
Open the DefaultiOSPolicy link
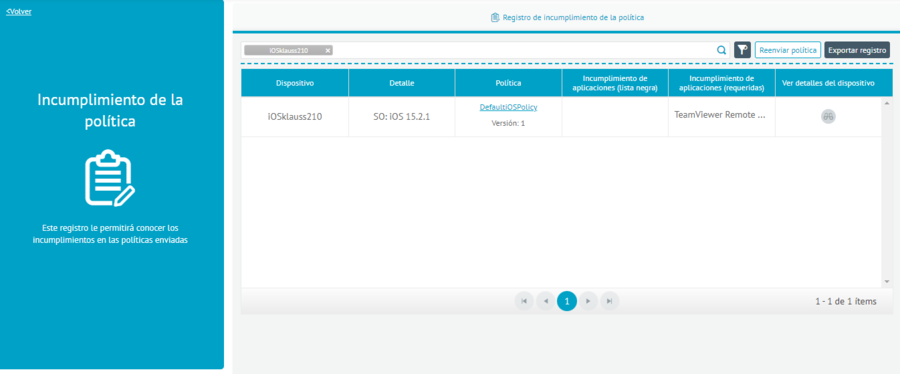[508, 107]
